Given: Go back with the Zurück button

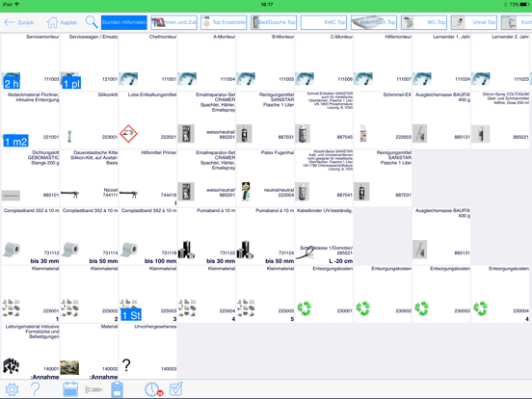Looking at the screenshot, I should [19, 22].
